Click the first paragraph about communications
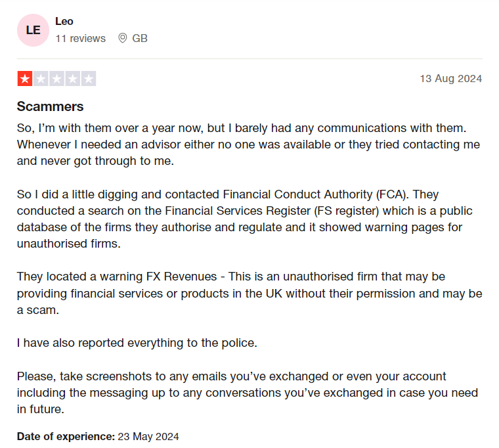This screenshot has height=448, width=499. pyautogui.click(x=249, y=145)
